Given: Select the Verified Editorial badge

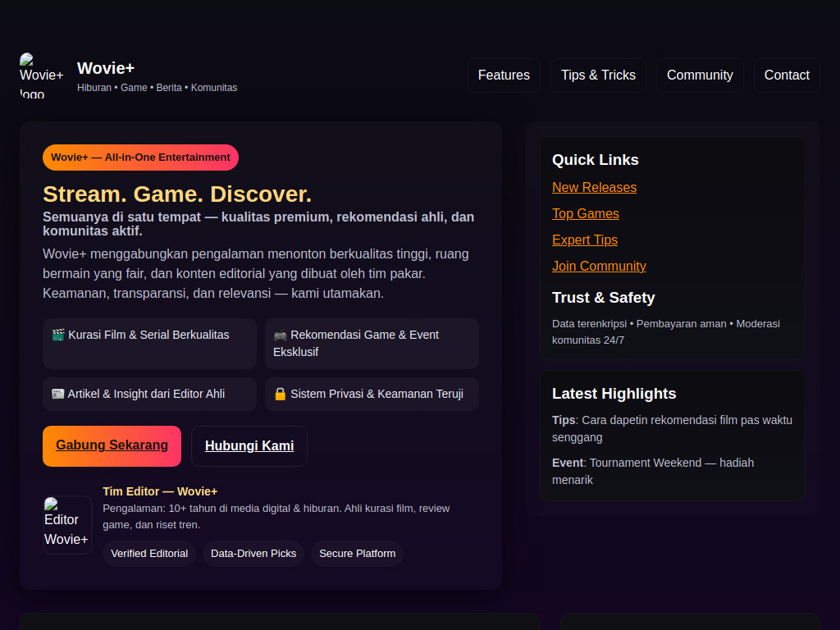Looking at the screenshot, I should [x=149, y=554].
